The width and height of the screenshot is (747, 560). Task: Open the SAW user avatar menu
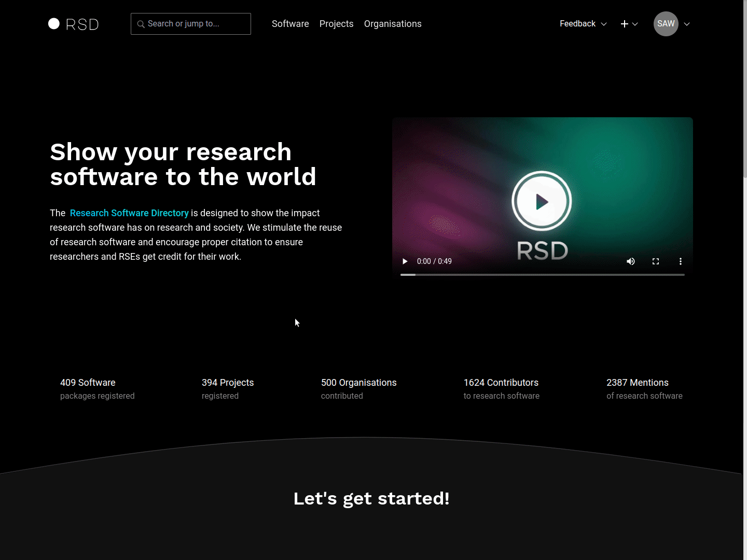[x=666, y=24]
